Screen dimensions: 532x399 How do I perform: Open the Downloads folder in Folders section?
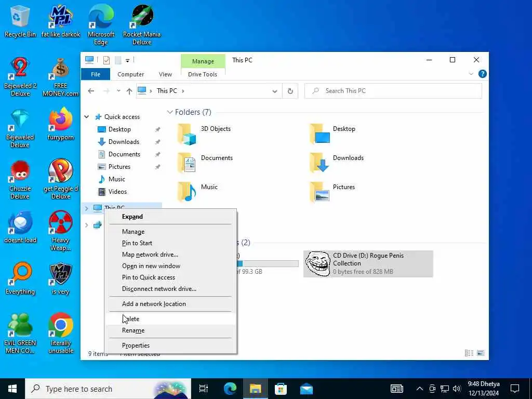(x=337, y=163)
